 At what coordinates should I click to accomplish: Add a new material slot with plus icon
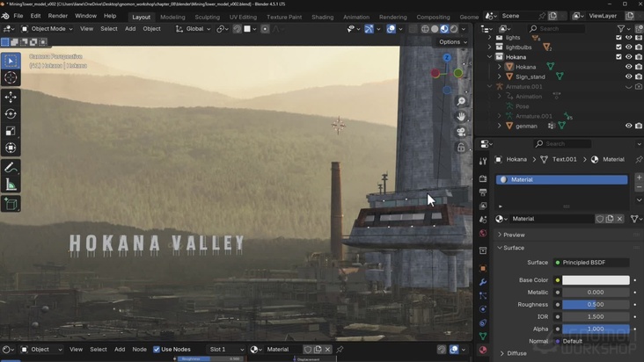coord(639,177)
